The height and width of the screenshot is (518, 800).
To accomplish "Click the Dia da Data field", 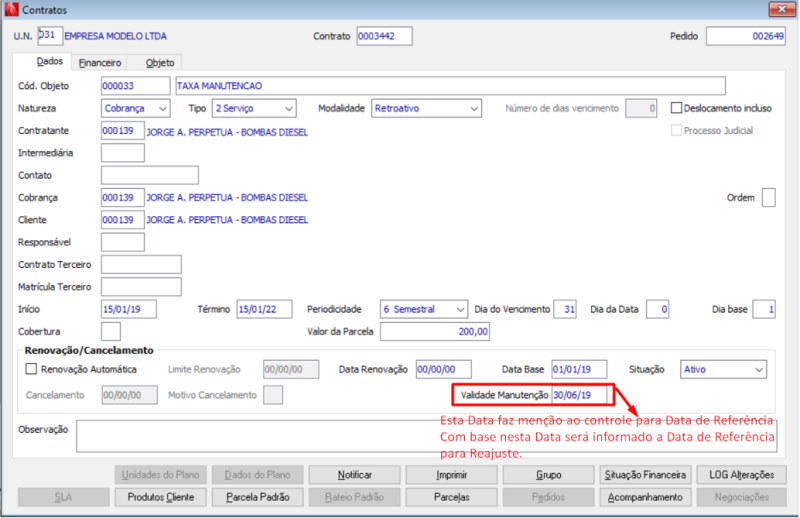I will click(x=657, y=309).
